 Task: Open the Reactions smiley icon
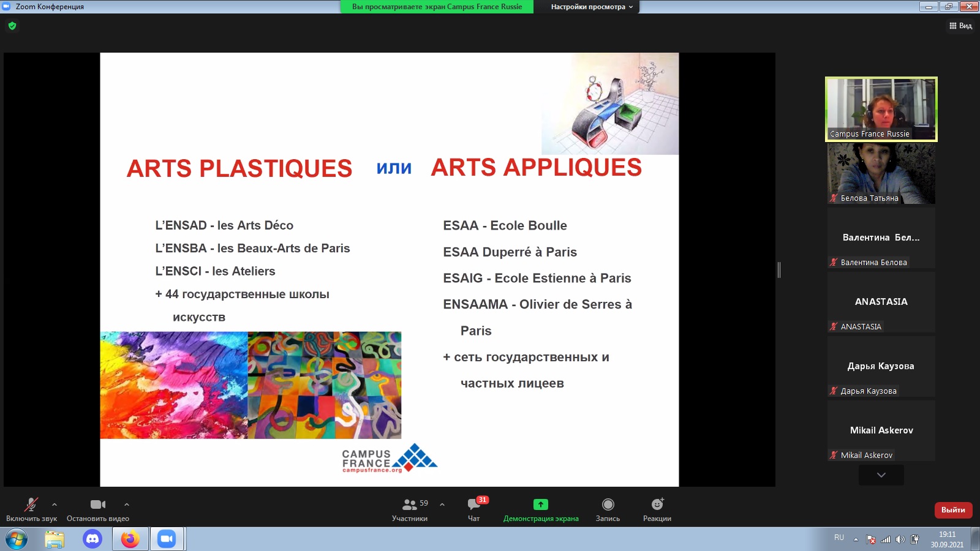click(657, 504)
